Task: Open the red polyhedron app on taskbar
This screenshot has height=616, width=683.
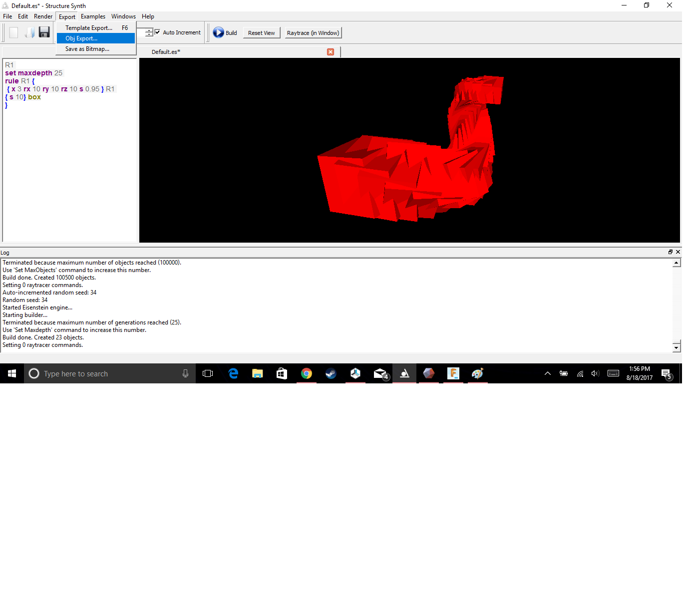Action: point(429,373)
